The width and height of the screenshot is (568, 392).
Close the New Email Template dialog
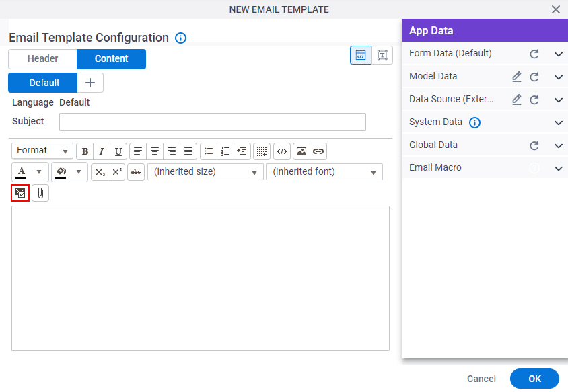556,9
